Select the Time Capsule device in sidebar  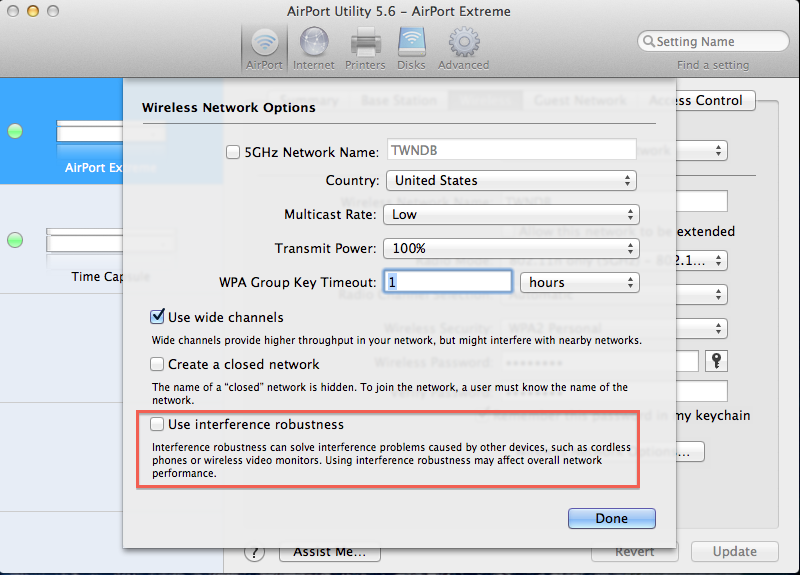61,240
